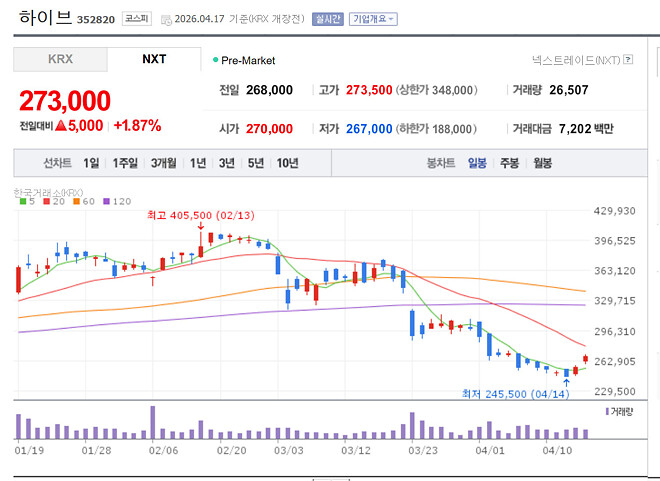Screen dimensions: 660x481
Task: Click the red 20-day moving average legend
Action: (x=54, y=202)
